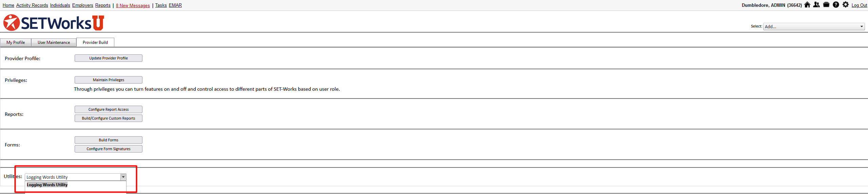Click Maintain Privileges button
868x194 pixels.
(x=109, y=80)
